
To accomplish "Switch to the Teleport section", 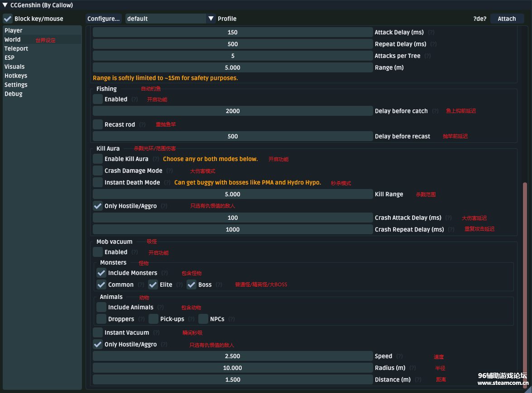I will pos(16,49).
